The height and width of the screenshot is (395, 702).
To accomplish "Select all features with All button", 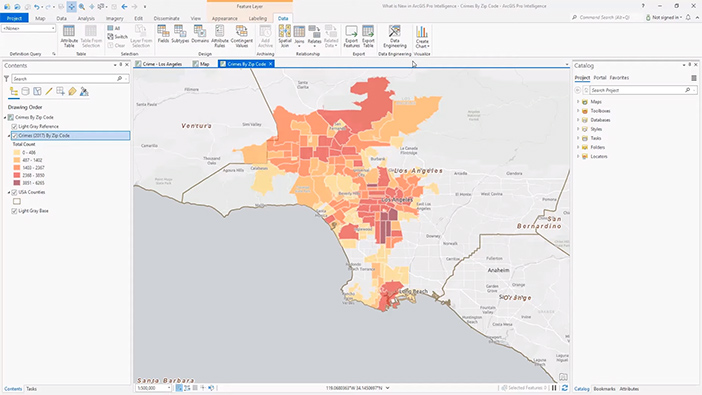I will tap(114, 28).
